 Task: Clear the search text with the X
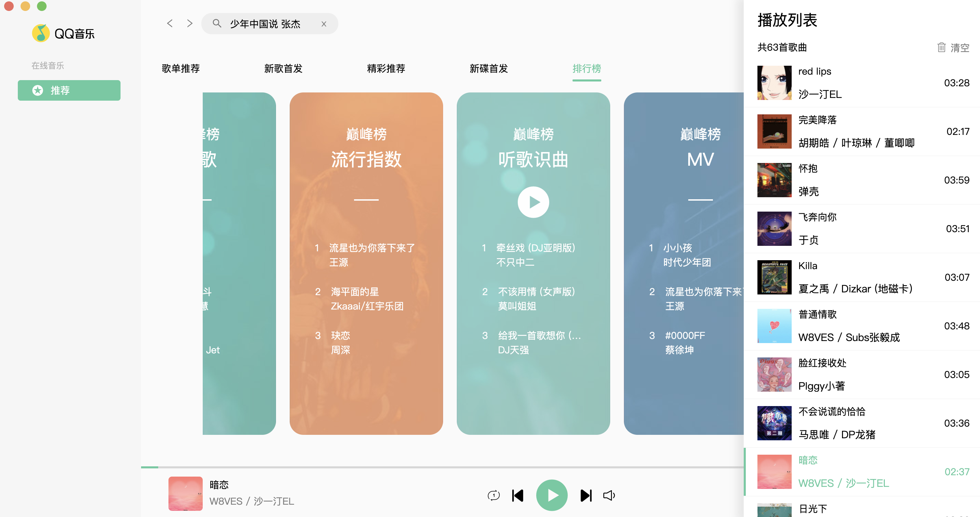click(x=324, y=24)
